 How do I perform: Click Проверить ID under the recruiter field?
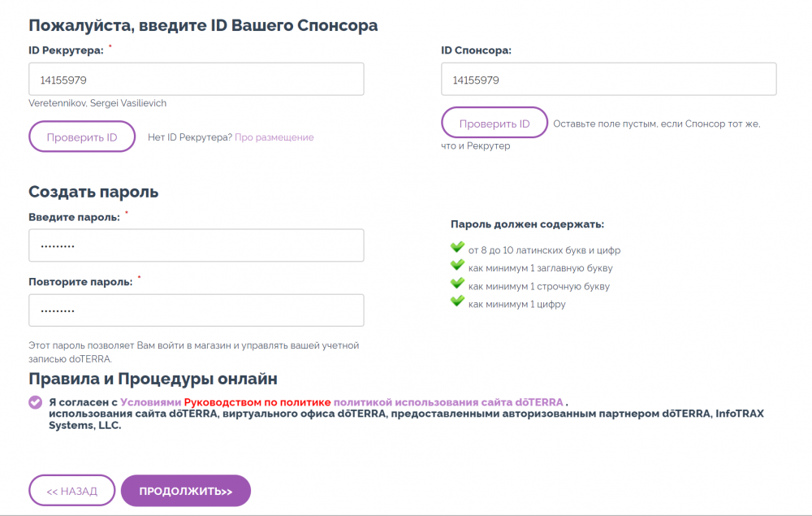[82, 137]
